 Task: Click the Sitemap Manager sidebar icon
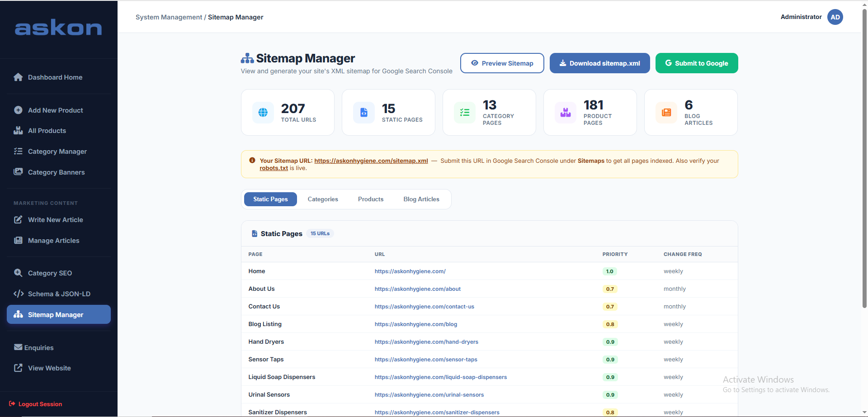(18, 314)
